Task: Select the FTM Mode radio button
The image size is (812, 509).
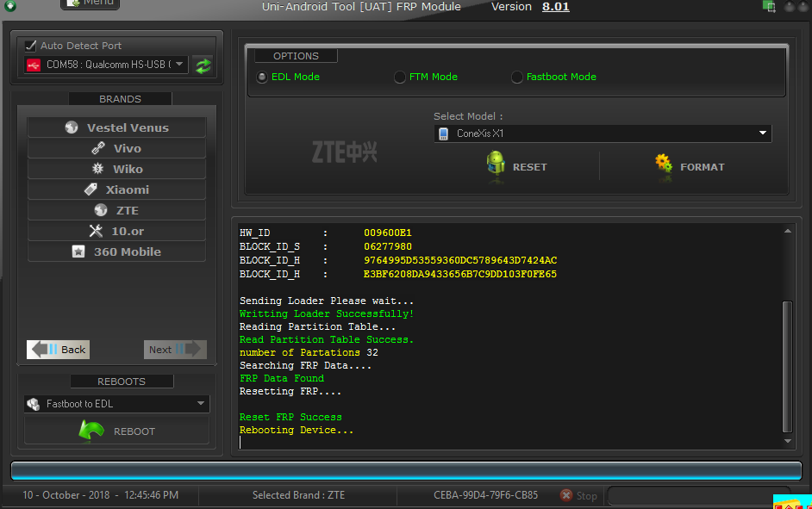Action: point(400,77)
